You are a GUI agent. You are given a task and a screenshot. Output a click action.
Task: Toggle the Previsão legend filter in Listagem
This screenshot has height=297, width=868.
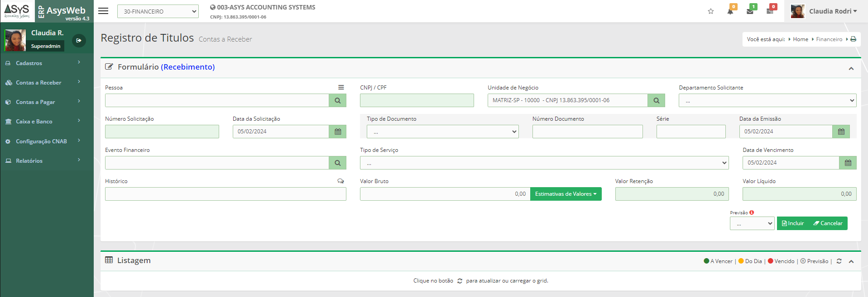pyautogui.click(x=814, y=261)
